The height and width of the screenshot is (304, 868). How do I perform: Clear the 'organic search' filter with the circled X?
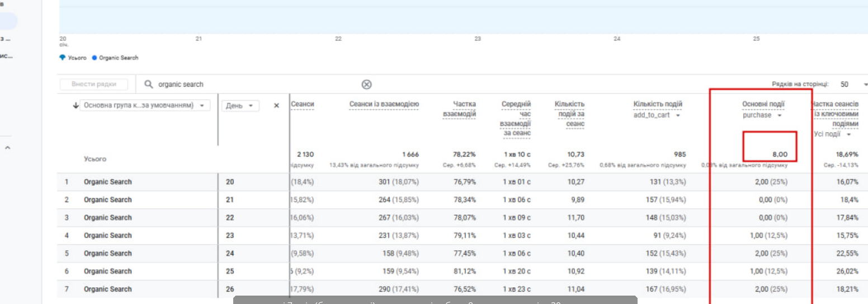tap(366, 85)
